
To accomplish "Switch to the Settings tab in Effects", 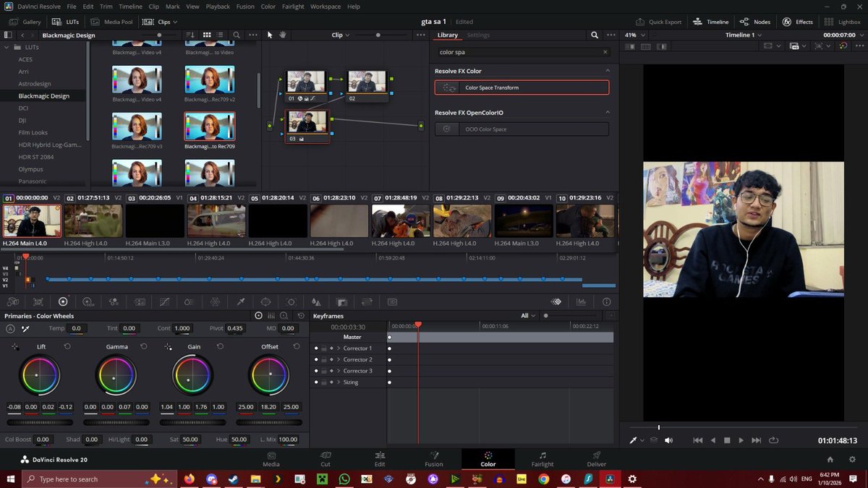I will [478, 35].
